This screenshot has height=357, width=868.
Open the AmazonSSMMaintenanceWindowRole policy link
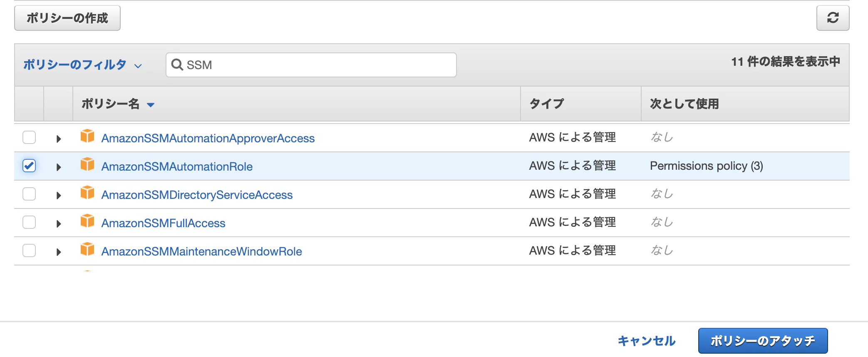pyautogui.click(x=201, y=251)
